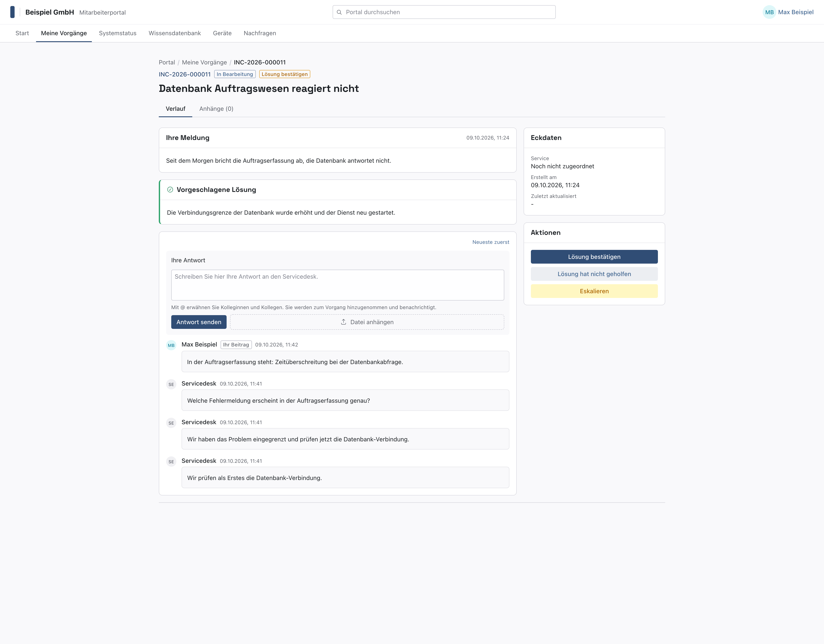Click the In Bearbeitung status badge
Viewport: 824px width, 644px height.
[x=235, y=74]
